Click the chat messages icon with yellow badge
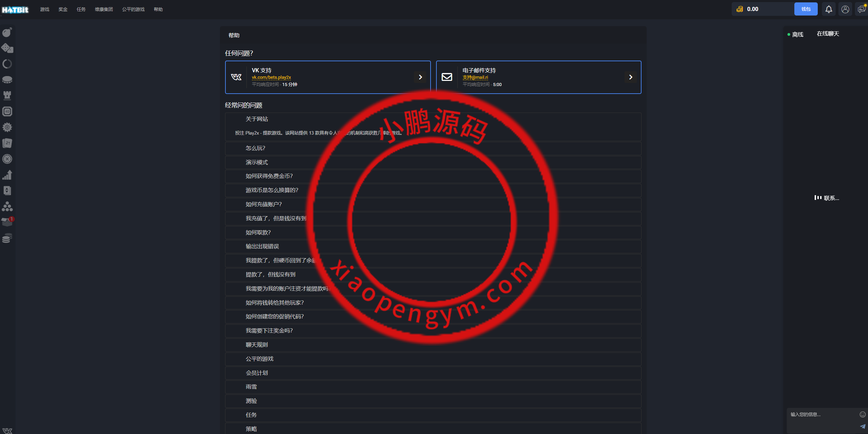The image size is (868, 434). (x=862, y=9)
